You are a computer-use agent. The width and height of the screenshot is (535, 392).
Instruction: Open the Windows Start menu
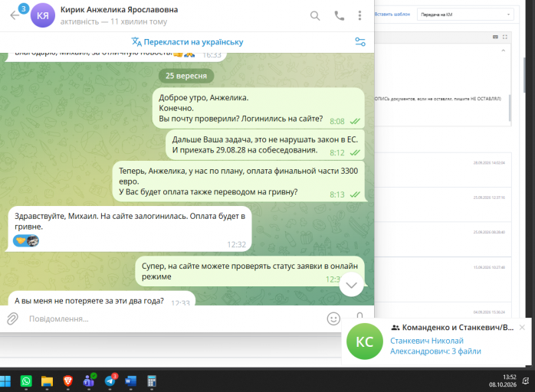5,381
